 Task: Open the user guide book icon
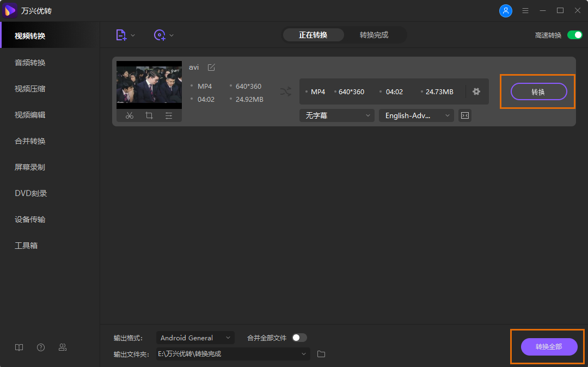pyautogui.click(x=19, y=347)
